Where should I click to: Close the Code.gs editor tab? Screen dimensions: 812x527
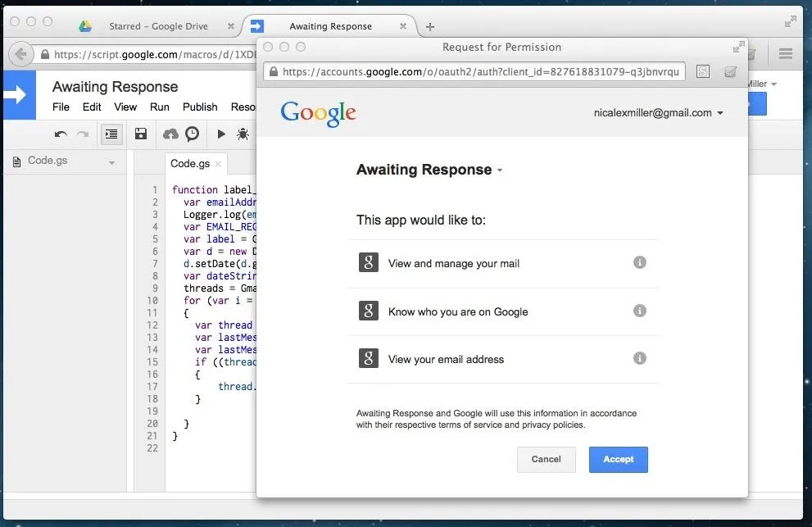click(218, 164)
